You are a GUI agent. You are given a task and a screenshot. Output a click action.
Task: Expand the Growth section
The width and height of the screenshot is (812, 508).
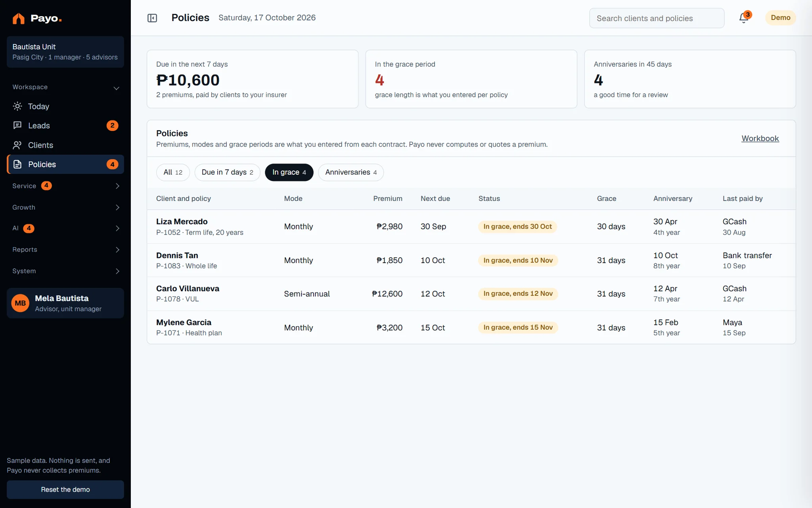[x=65, y=207]
